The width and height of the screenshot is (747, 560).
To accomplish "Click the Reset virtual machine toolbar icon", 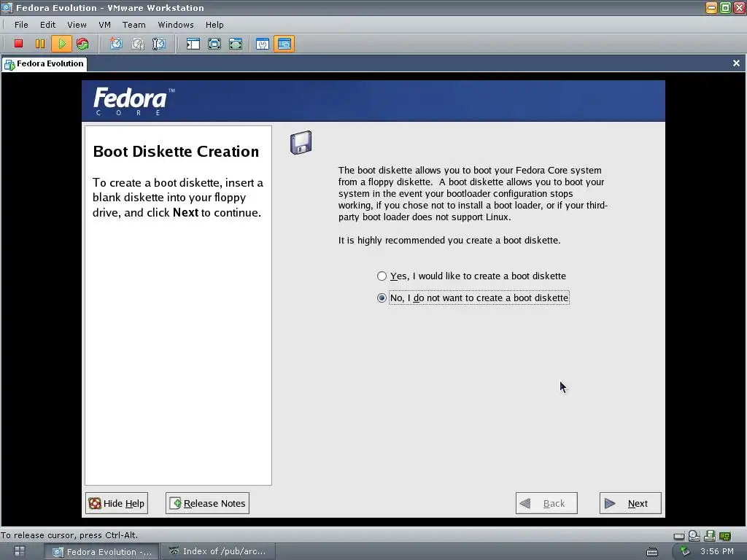I will 82,44.
